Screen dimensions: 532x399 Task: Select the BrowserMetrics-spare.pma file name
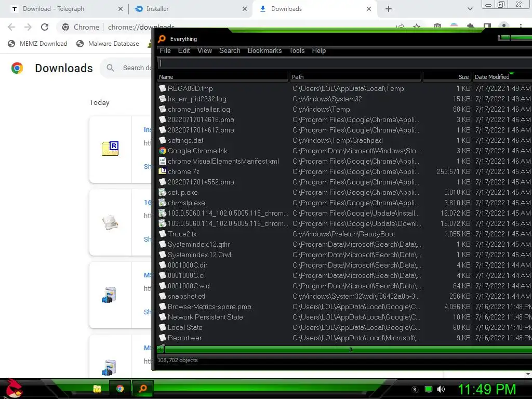pyautogui.click(x=209, y=307)
